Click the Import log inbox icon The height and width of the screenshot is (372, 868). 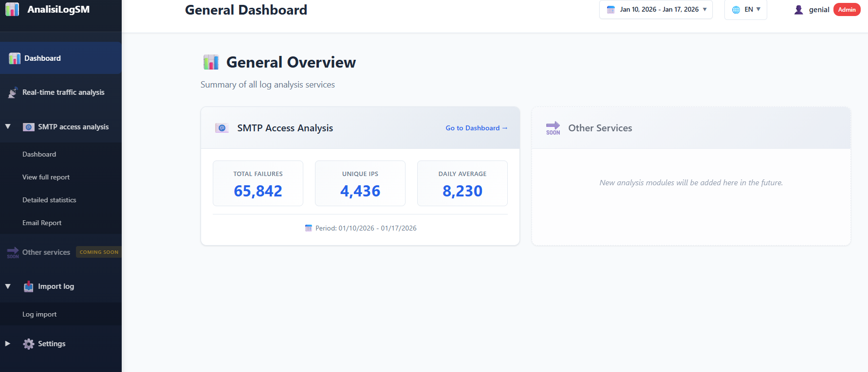click(29, 286)
